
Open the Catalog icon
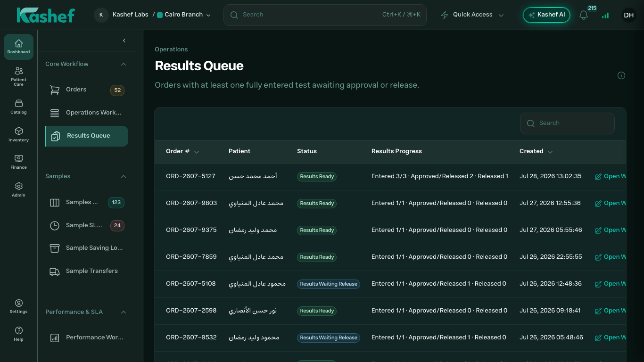coord(18,107)
